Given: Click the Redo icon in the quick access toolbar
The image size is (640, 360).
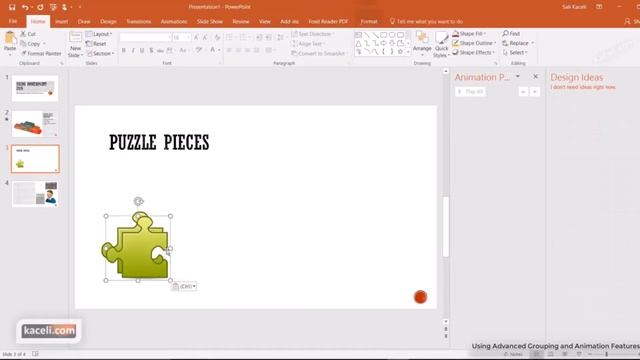Looking at the screenshot, I should coord(40,7).
